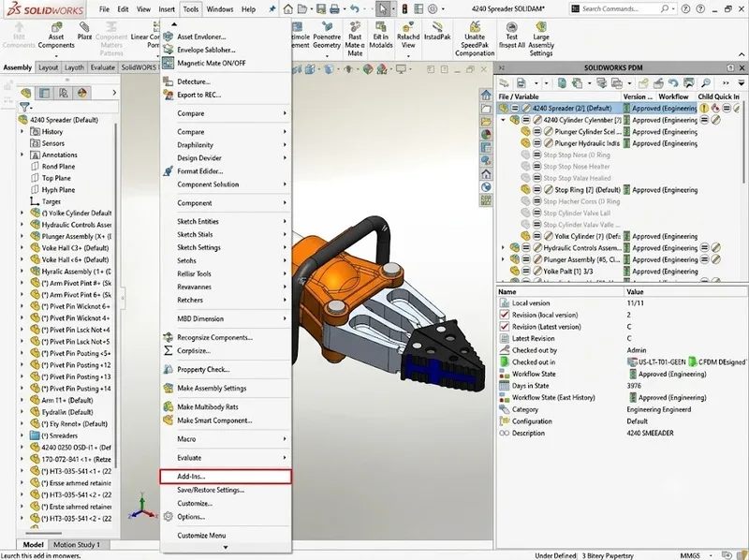Click the appearance color ball in view toolbar

368,69
